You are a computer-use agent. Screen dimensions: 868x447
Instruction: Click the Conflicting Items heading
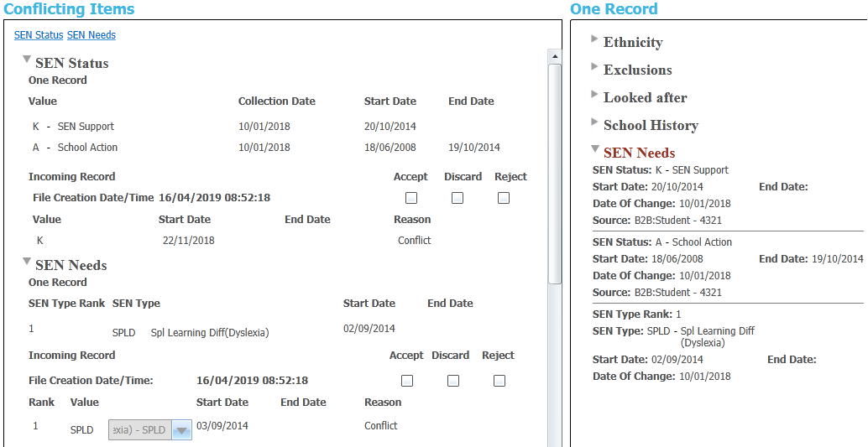(x=69, y=9)
